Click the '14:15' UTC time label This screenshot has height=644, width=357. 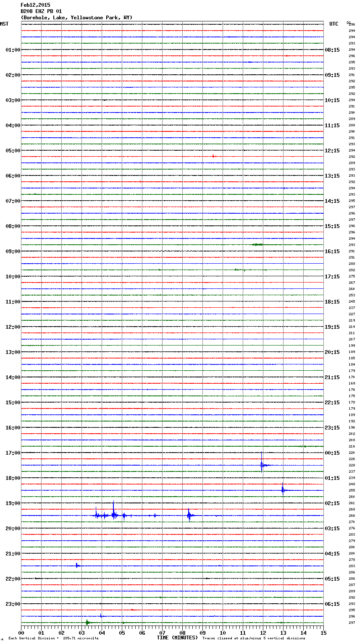(332, 201)
